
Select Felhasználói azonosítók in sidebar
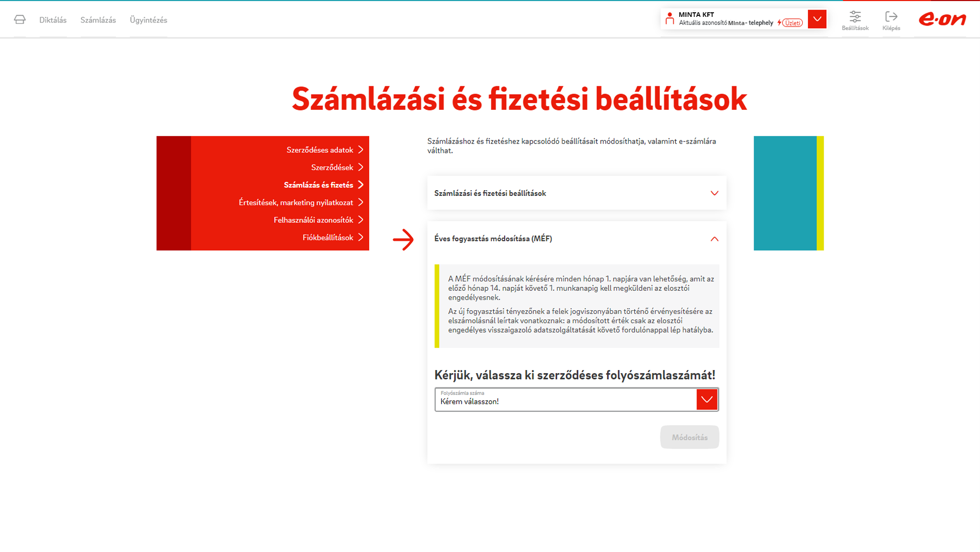[313, 220]
